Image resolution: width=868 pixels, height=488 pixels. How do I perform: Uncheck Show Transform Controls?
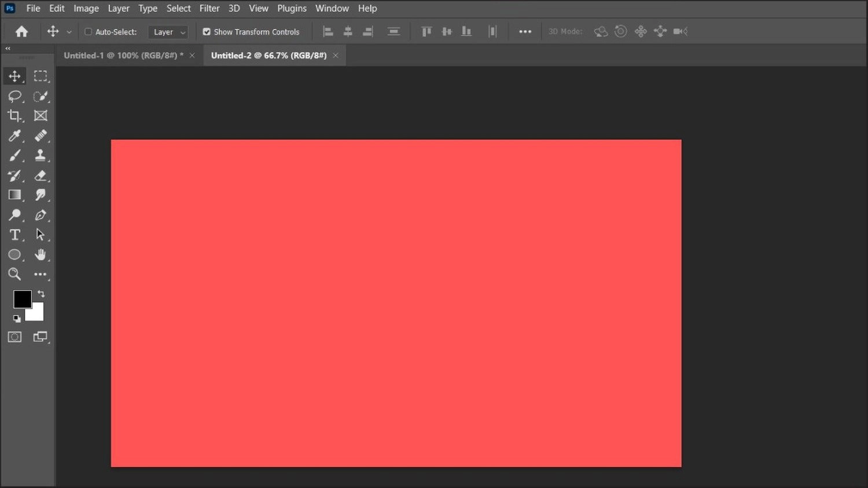207,32
